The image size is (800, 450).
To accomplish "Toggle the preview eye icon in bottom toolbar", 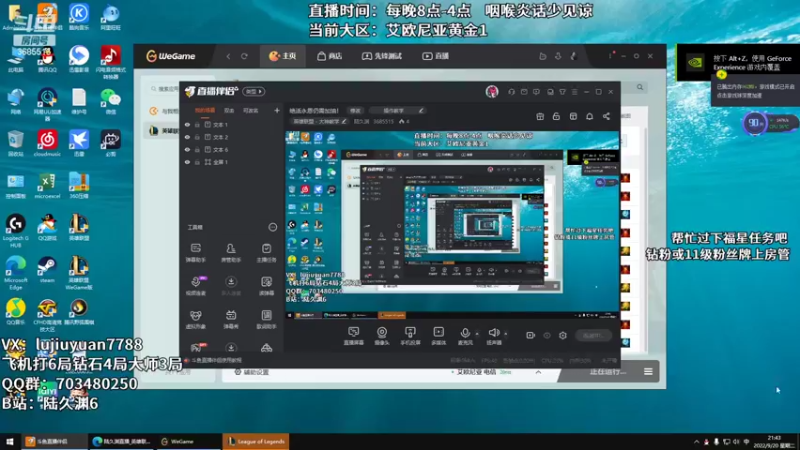I will click(547, 335).
